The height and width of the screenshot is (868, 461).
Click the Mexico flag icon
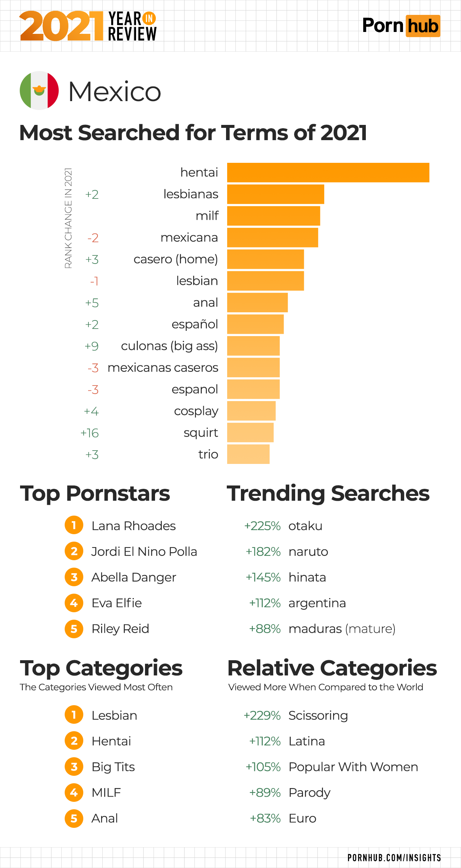pyautogui.click(x=39, y=91)
